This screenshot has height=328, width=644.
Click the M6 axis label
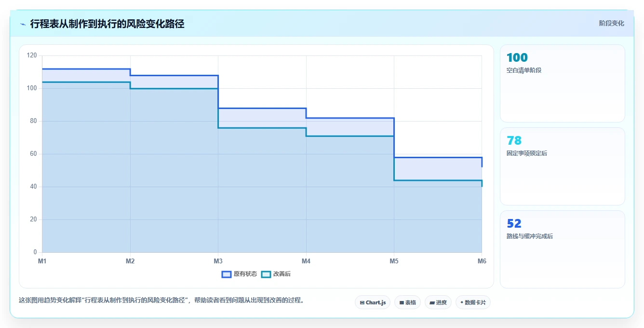point(482,261)
